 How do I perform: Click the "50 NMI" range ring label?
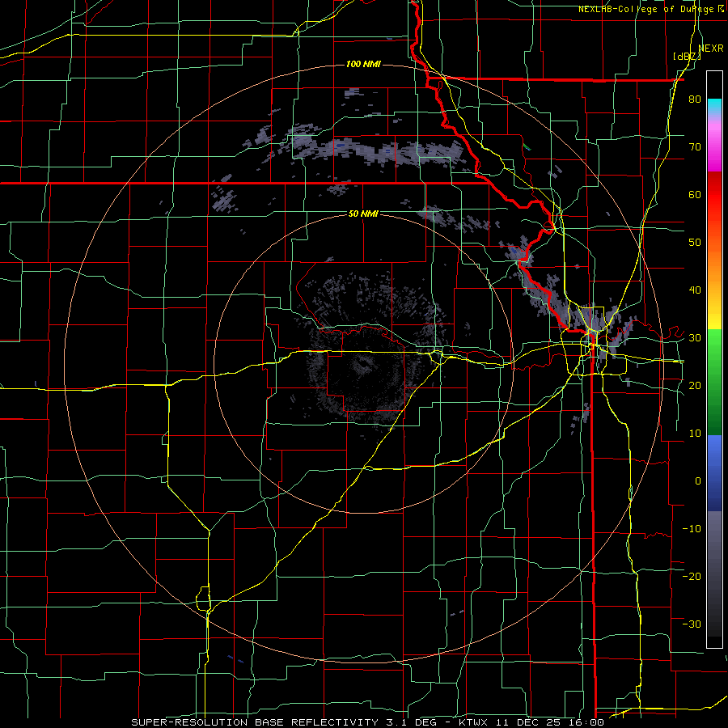(x=363, y=214)
